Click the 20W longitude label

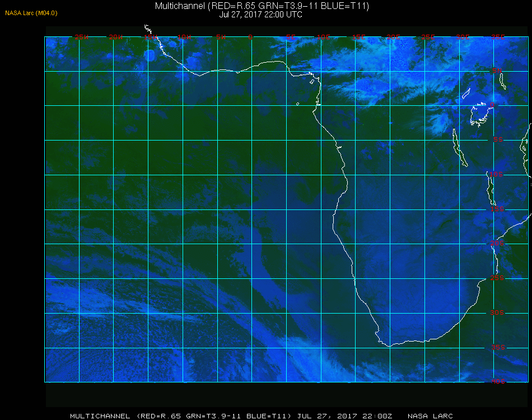point(116,37)
